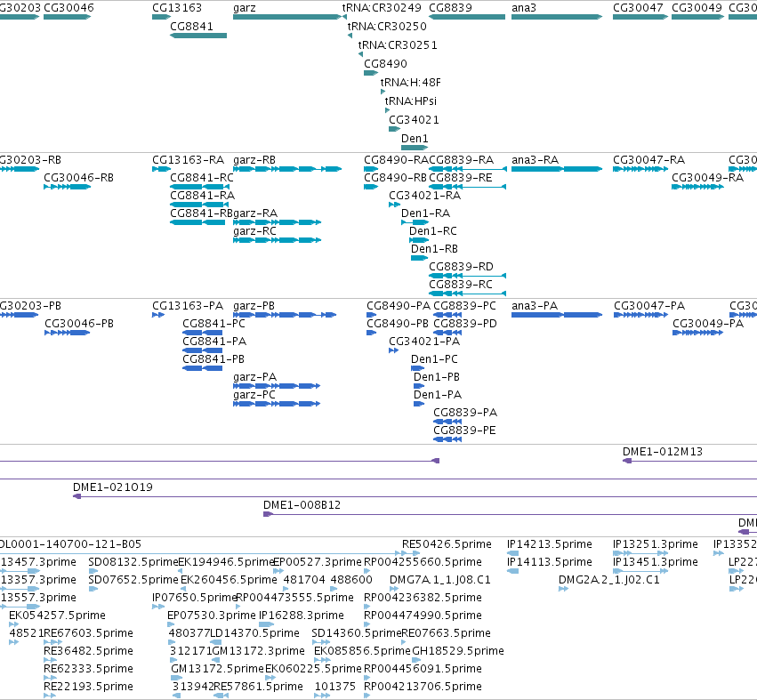Screen dimensions: 757x700
Task: Select the CG34021 gene label
Action: (415, 120)
